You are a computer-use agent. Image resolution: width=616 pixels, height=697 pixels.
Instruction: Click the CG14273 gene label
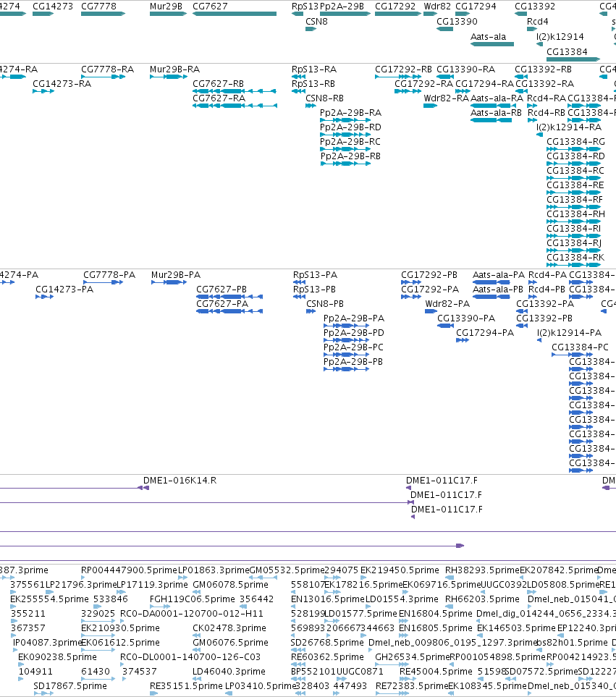(52, 7)
